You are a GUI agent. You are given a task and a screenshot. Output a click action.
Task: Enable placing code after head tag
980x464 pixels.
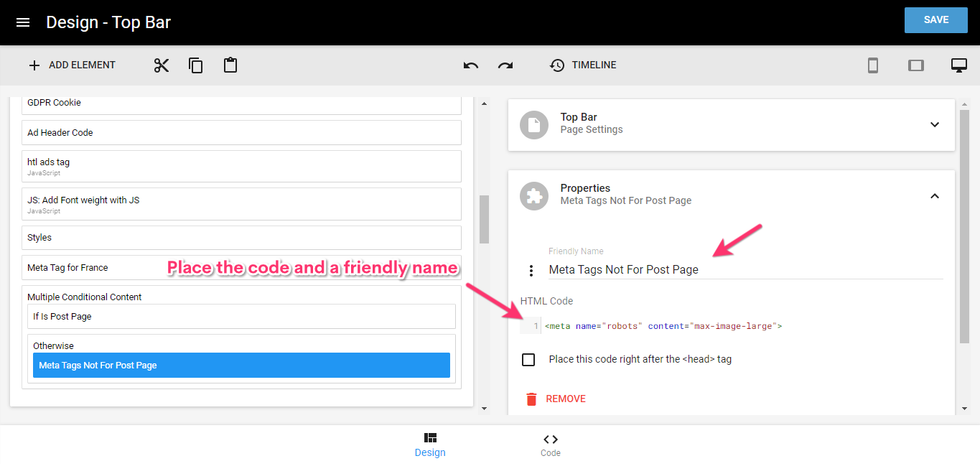(528, 359)
